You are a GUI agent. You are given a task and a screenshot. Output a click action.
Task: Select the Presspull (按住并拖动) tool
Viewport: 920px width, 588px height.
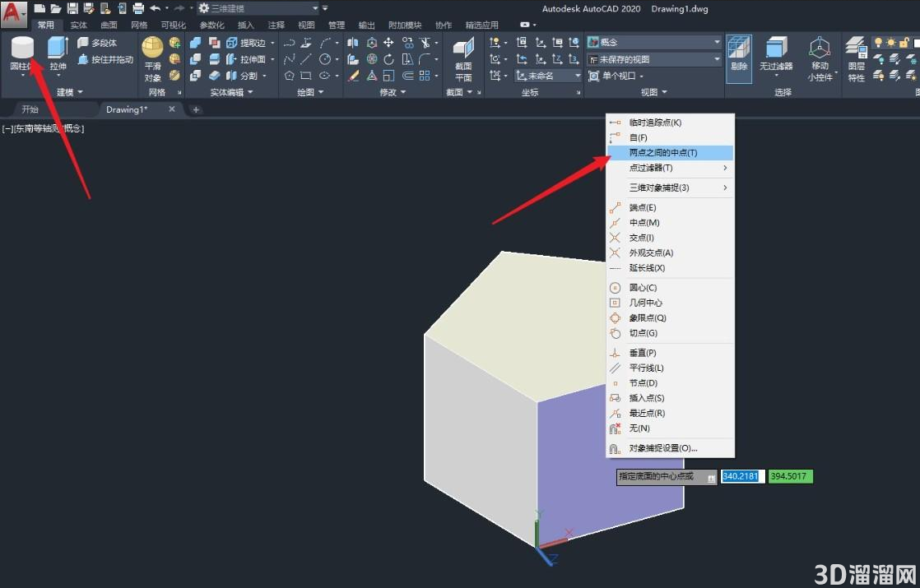pyautogui.click(x=105, y=59)
